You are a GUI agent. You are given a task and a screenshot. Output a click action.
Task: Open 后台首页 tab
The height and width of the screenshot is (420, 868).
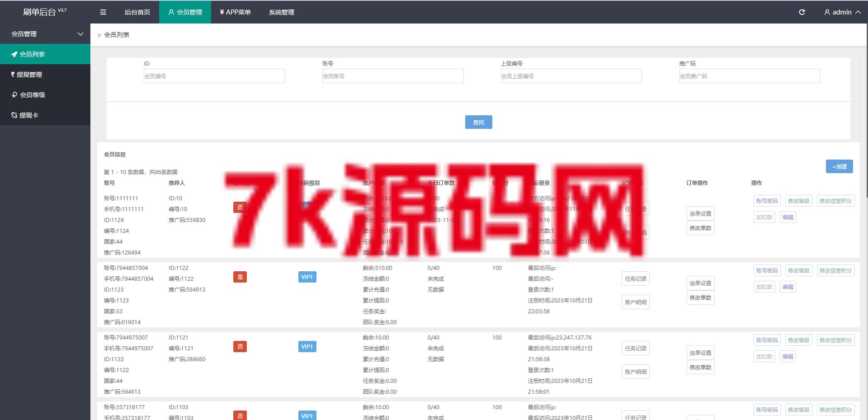click(x=137, y=12)
